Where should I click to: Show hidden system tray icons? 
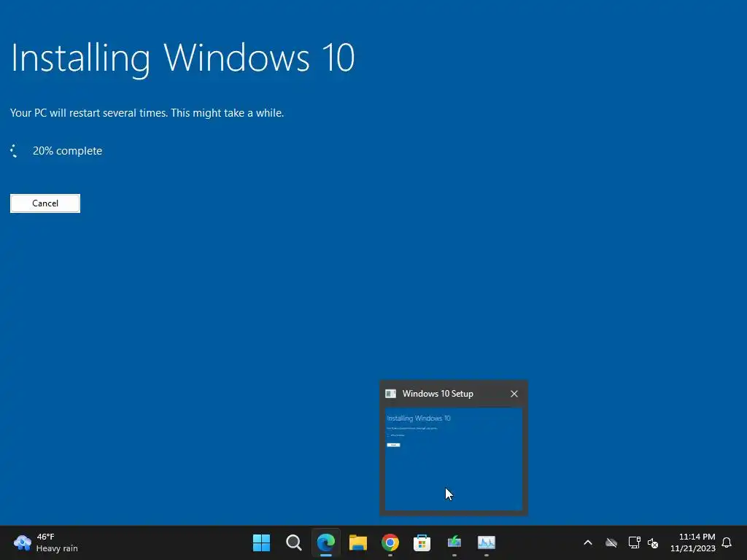click(588, 542)
